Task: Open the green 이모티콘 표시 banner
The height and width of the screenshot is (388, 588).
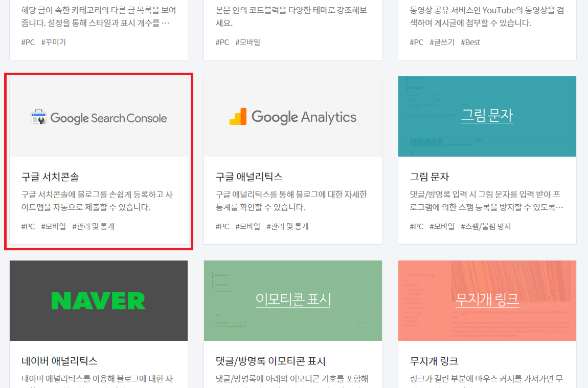Action: [x=293, y=300]
